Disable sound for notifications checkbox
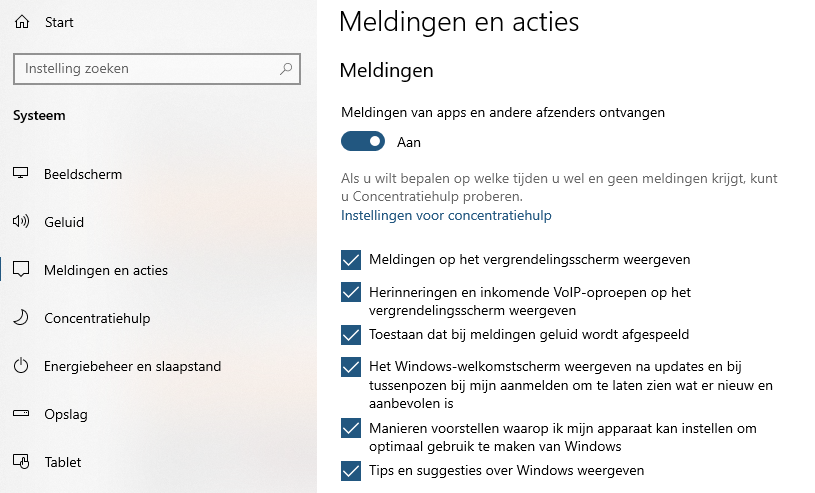Screen dimensions: 815x493 [351, 334]
